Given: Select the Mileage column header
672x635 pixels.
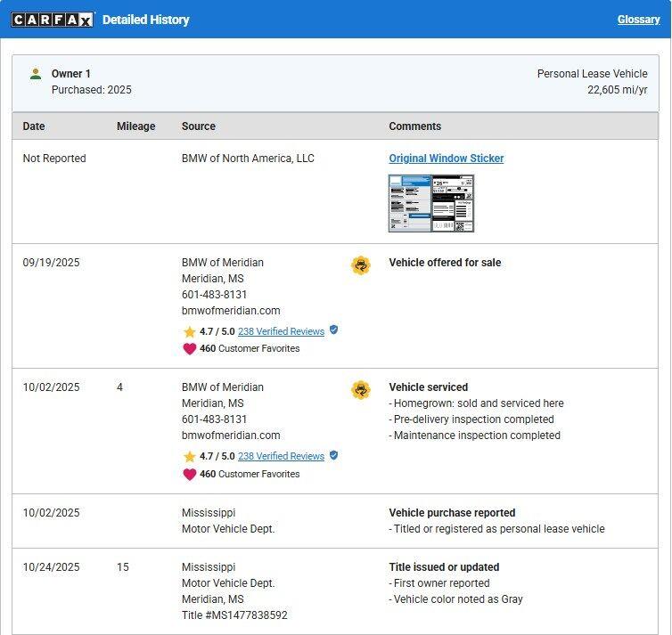Looking at the screenshot, I should point(135,126).
